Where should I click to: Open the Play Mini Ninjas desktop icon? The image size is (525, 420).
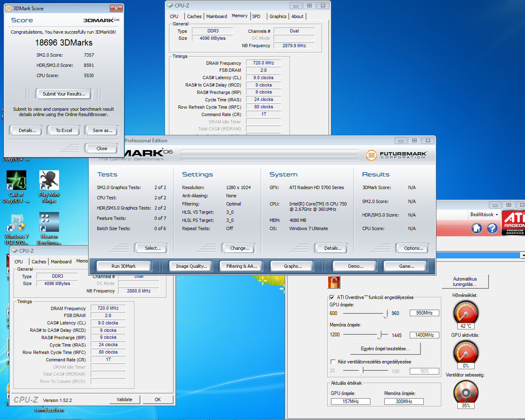(x=49, y=187)
